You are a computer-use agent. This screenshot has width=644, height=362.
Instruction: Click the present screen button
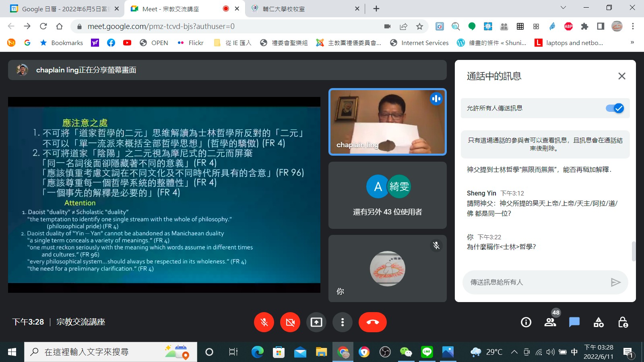tap(316, 322)
